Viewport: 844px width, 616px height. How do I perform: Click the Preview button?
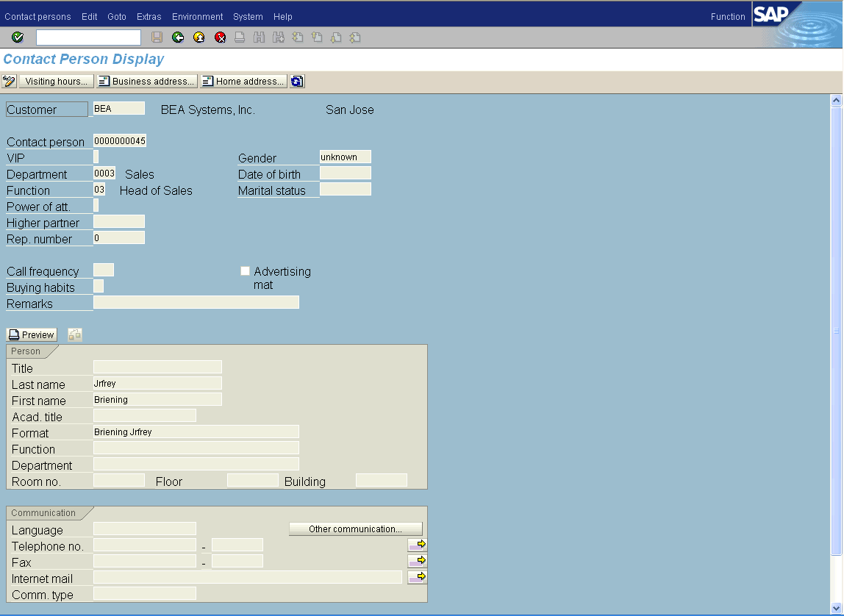pos(32,334)
